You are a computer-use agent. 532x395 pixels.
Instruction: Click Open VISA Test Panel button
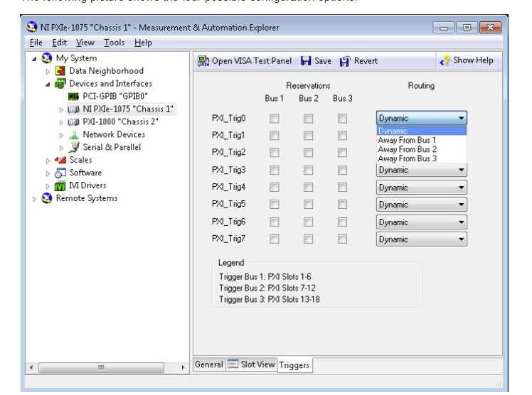(x=245, y=61)
